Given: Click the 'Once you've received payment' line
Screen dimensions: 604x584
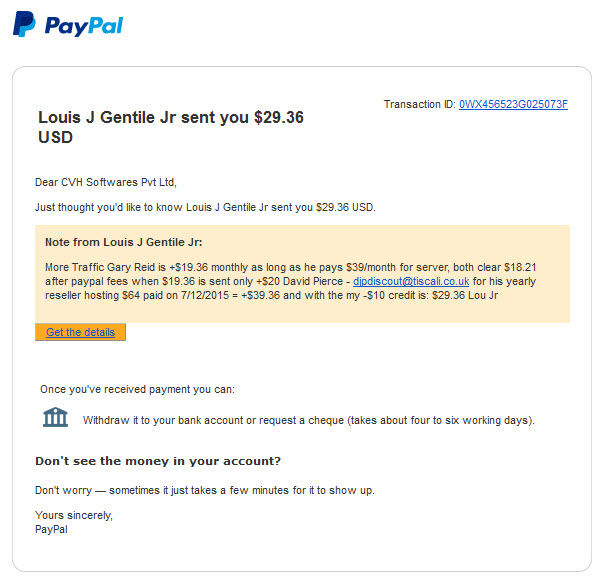Looking at the screenshot, I should pyautogui.click(x=137, y=389).
